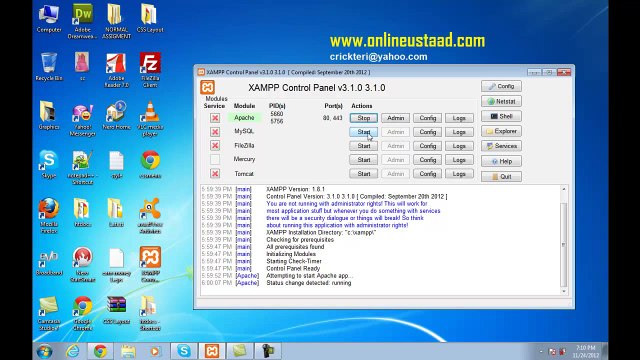The width and height of the screenshot is (640, 360).
Task: Open Apache Admin page
Action: coord(395,118)
